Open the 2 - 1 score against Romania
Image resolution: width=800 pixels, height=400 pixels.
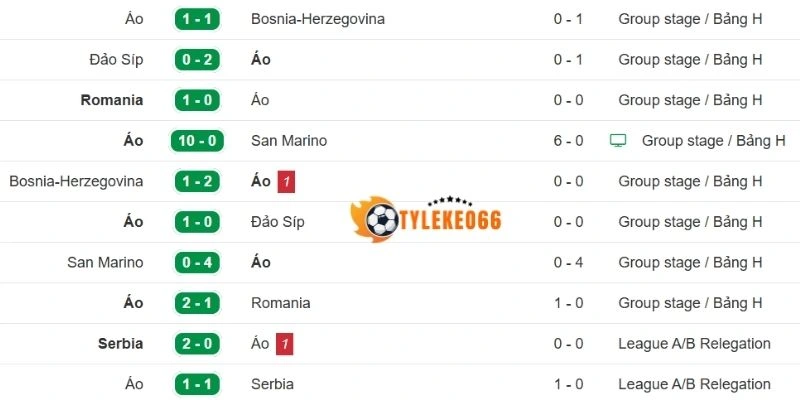click(199, 303)
